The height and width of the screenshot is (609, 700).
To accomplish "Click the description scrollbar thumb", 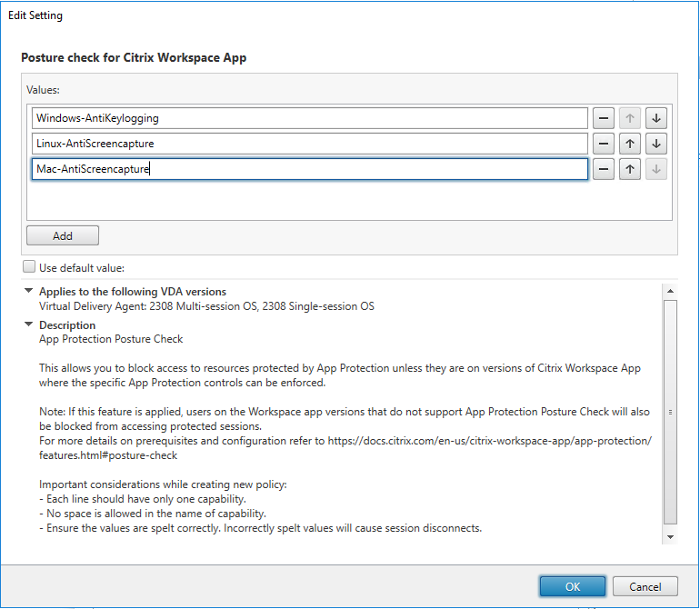I will pyautogui.click(x=670, y=412).
